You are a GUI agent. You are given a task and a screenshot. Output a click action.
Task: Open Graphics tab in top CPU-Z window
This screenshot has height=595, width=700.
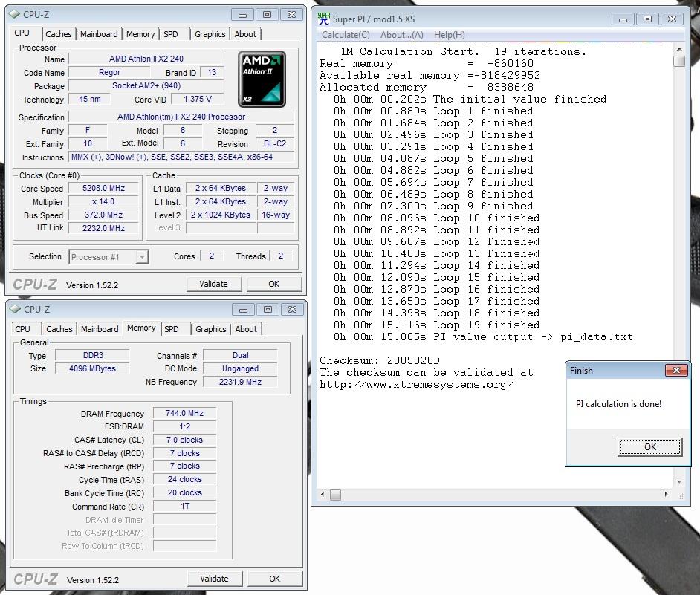click(210, 34)
